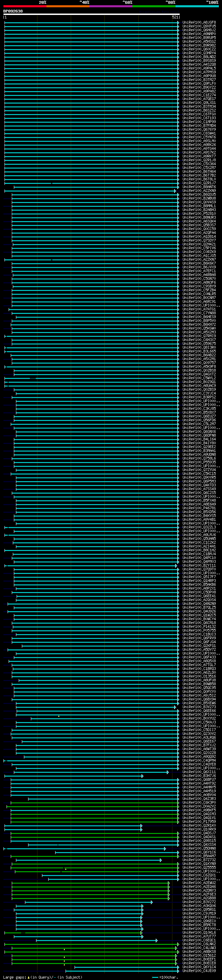Select UniRef100_C6TFG0 label
The height and width of the screenshot is (980, 222).
click(x=199, y=114)
